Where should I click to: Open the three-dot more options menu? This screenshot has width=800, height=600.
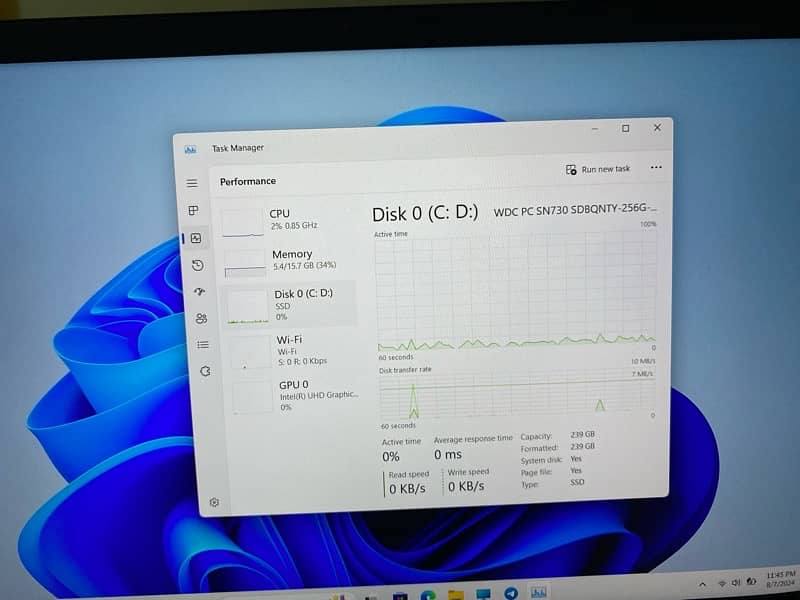click(x=656, y=168)
